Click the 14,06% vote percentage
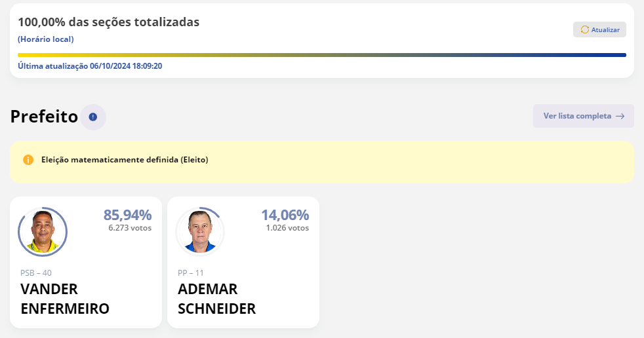This screenshot has height=338, width=644. point(285,215)
